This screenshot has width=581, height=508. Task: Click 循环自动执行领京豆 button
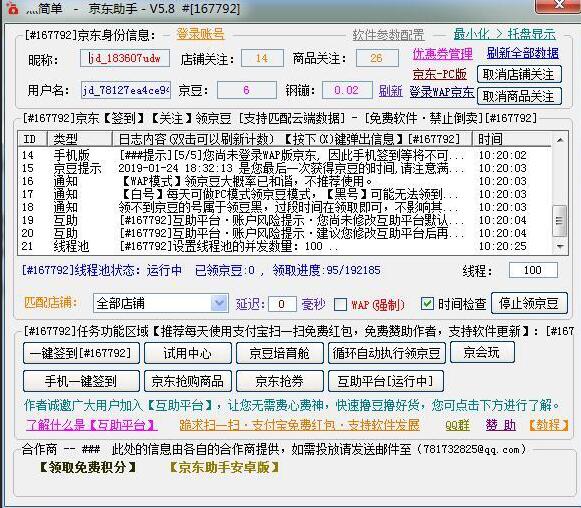click(386, 353)
